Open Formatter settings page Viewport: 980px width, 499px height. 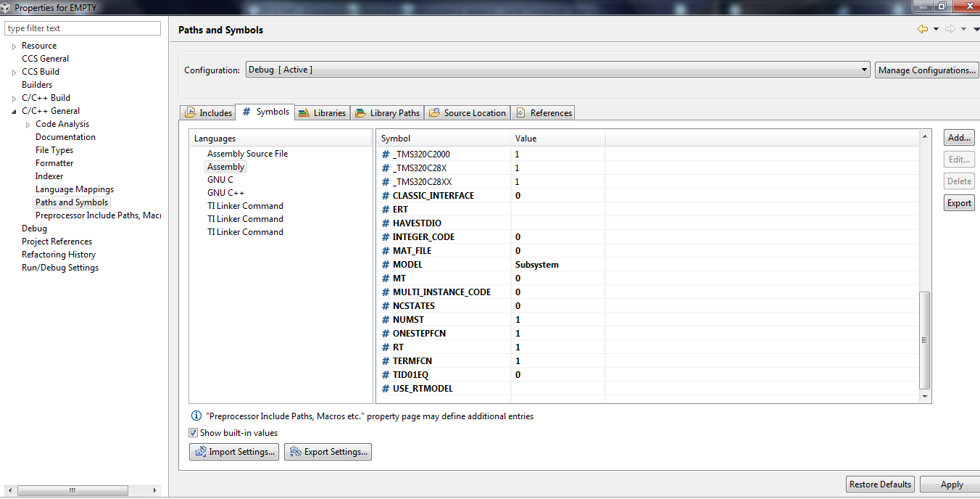click(x=54, y=163)
